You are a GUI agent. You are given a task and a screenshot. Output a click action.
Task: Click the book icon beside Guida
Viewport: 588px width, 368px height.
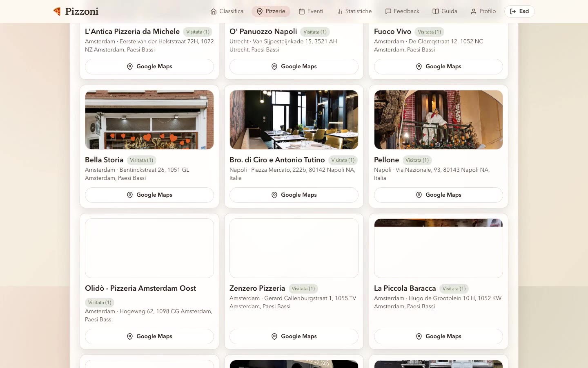[436, 11]
